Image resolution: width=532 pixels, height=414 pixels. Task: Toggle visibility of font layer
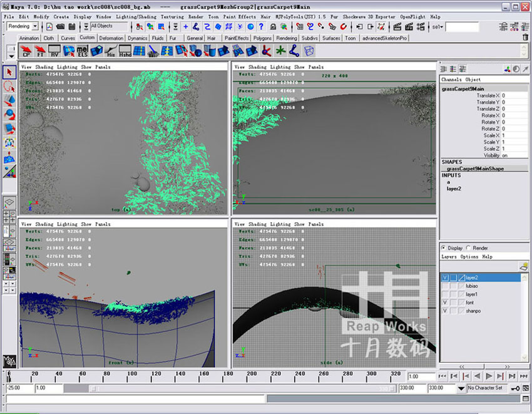point(445,303)
